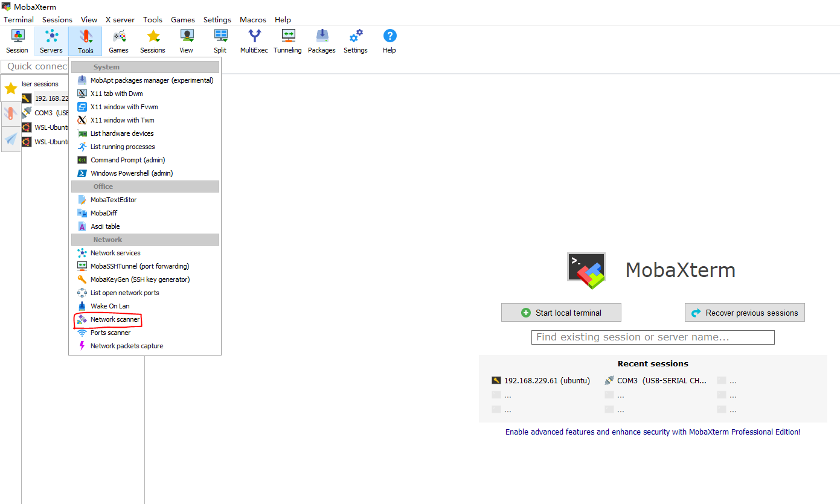Click the Sessions star toolbar icon
Screen dimensions: 840x504
click(153, 42)
